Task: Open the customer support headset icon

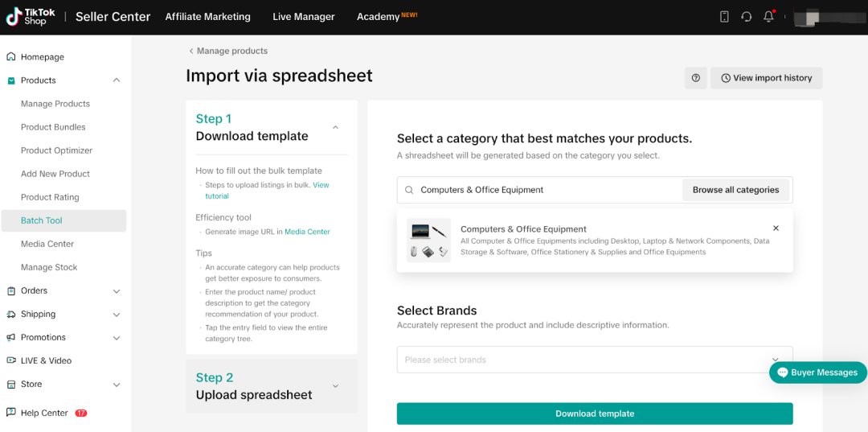Action: [x=747, y=17]
